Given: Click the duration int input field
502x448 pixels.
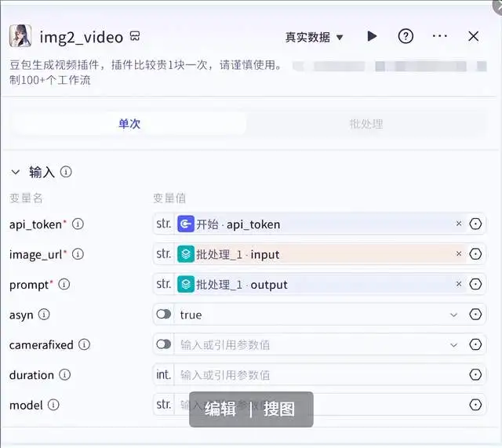Looking at the screenshot, I should [320, 375].
